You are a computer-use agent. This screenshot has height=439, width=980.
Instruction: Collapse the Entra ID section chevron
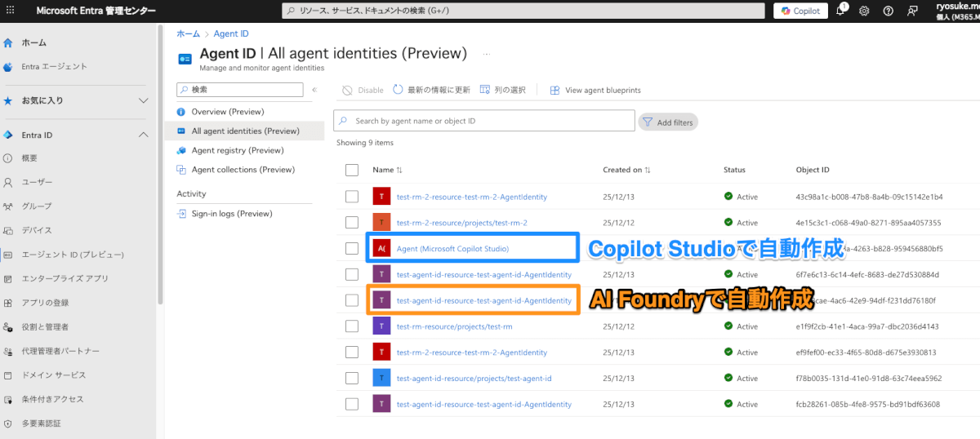144,135
